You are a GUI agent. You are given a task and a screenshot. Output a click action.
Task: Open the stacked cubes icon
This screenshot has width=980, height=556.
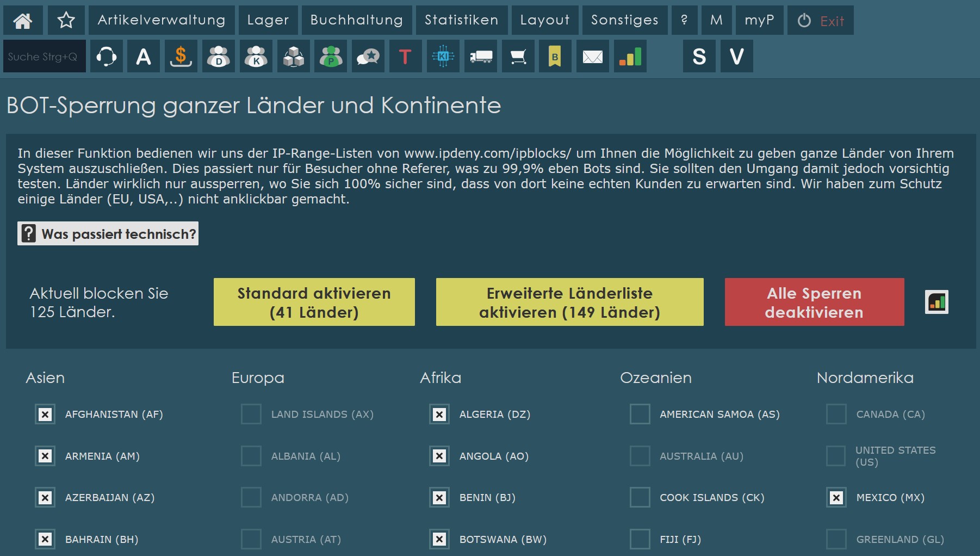pos(294,56)
